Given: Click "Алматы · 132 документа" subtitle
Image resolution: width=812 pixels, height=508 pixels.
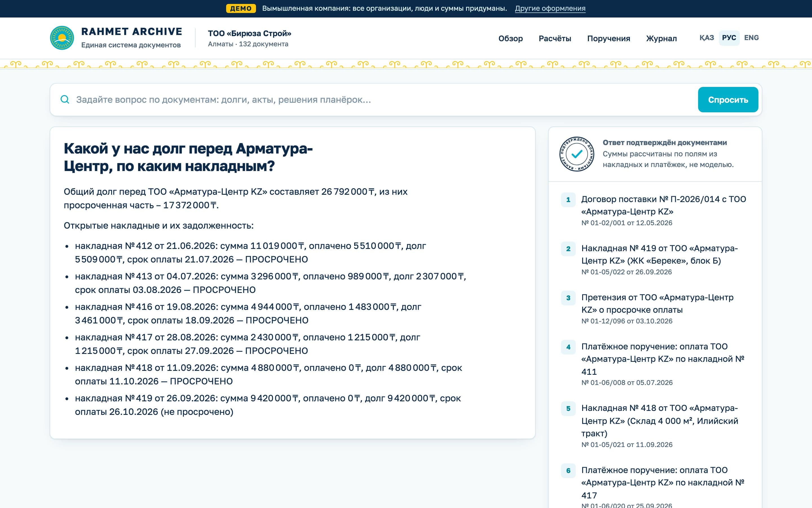Looking at the screenshot, I should [x=248, y=44].
